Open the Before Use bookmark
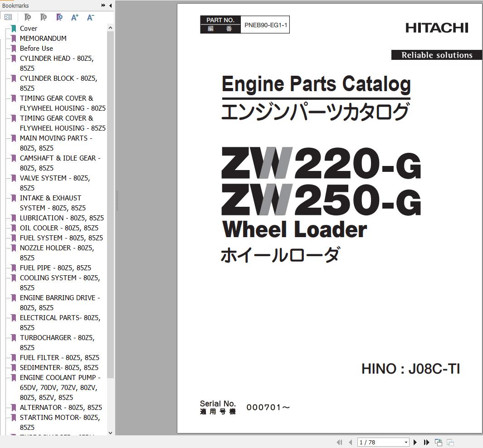The height and width of the screenshot is (448, 483). pyautogui.click(x=36, y=49)
